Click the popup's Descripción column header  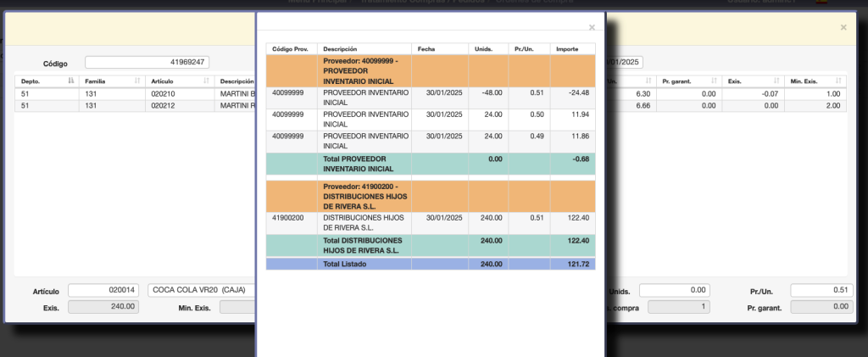click(364, 48)
